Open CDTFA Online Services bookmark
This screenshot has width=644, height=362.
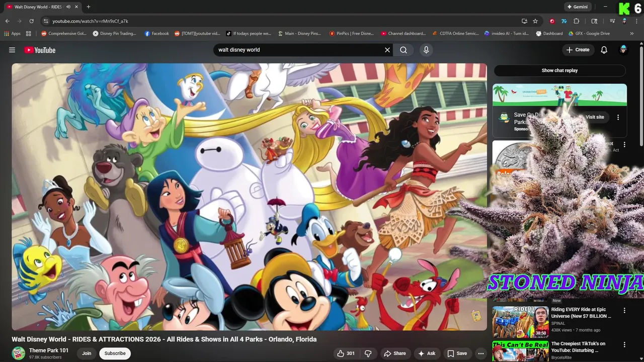[456, 34]
